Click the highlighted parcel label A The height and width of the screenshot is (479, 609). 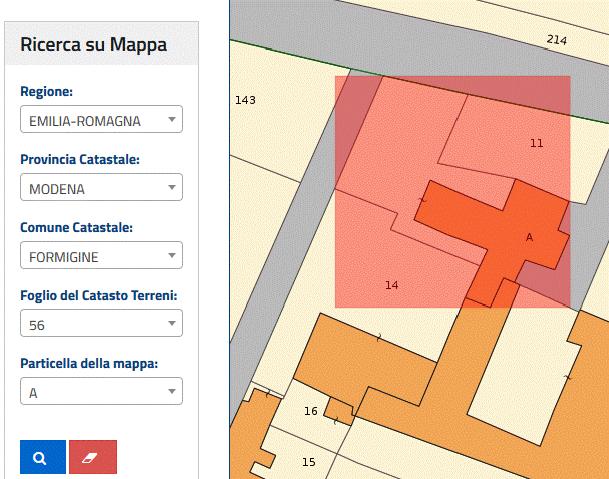click(x=529, y=237)
